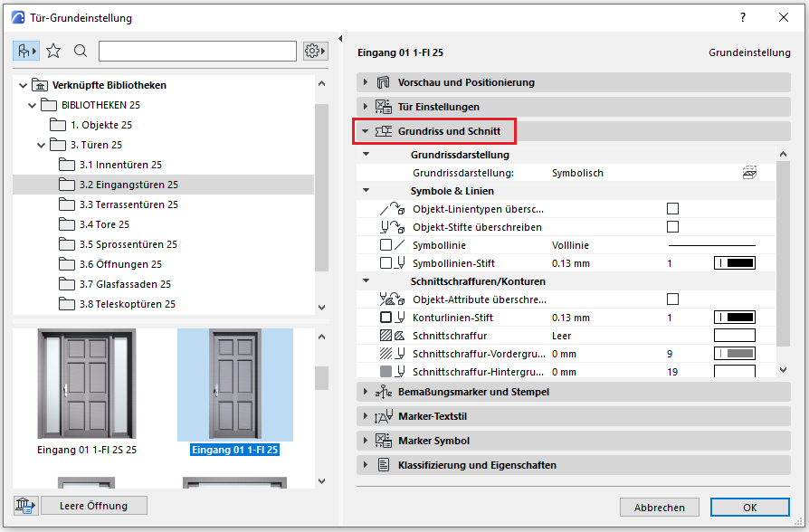Click the search magnifier icon
This screenshot has width=809, height=532.
81,51
